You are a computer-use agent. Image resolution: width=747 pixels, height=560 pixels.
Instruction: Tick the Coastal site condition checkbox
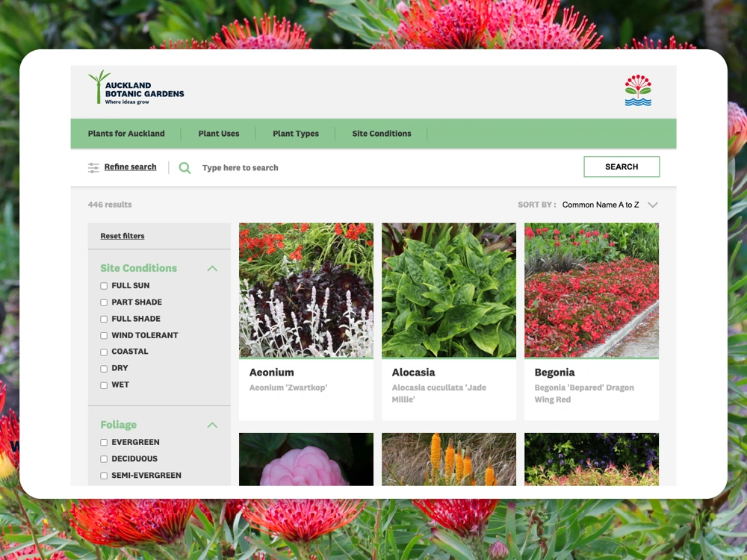[x=104, y=352]
